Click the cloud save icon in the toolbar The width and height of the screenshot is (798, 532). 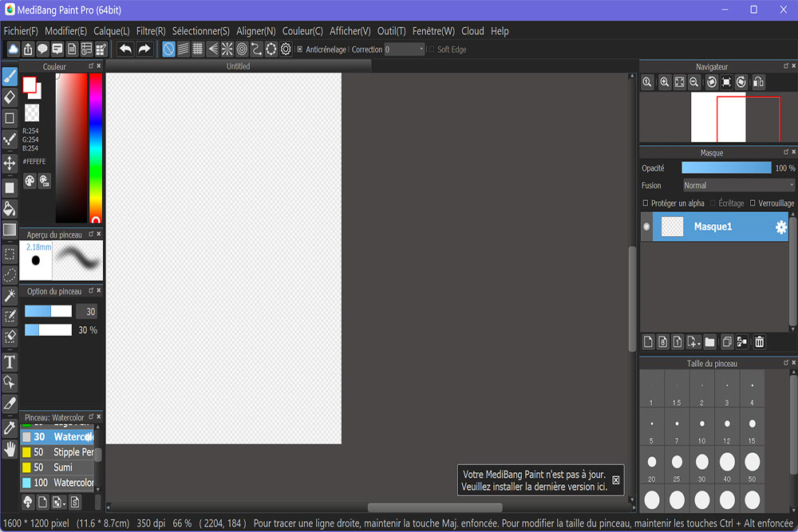13,49
